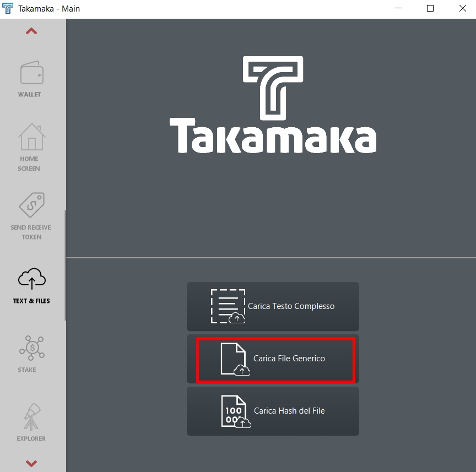
Task: Go to the Home Screen sidebar item
Action: [31, 147]
